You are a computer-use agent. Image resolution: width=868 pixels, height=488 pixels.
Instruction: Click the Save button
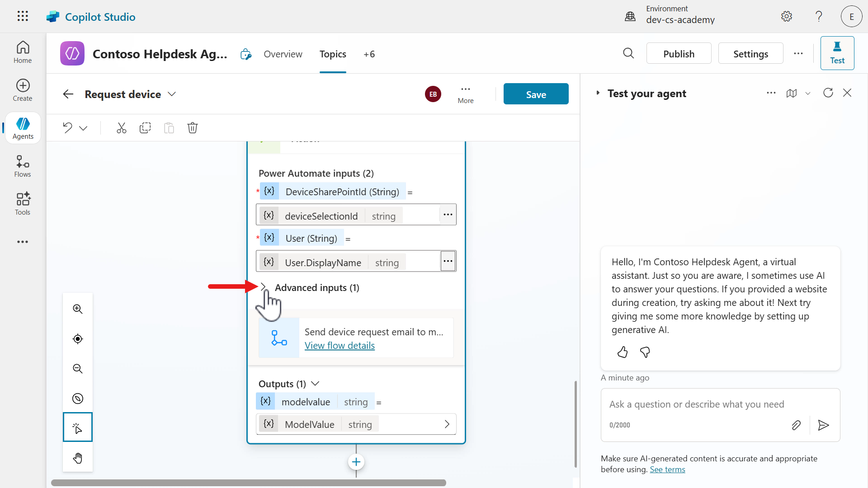pos(536,94)
